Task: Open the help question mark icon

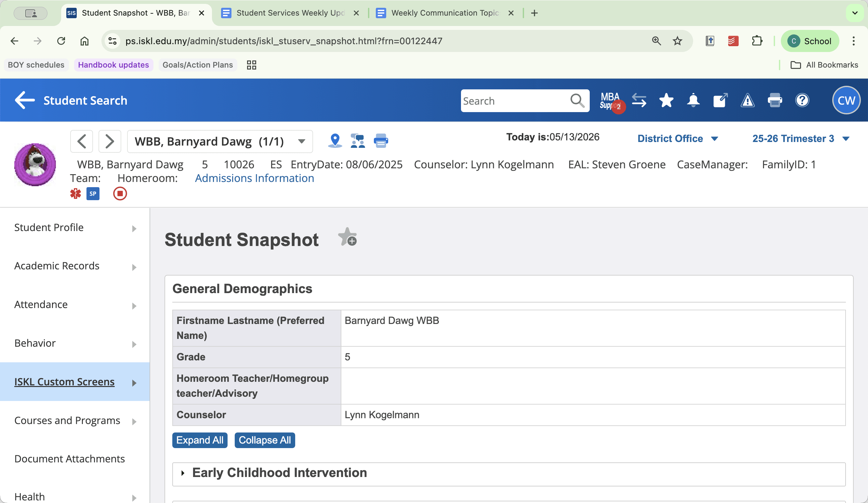Action: [x=802, y=100]
